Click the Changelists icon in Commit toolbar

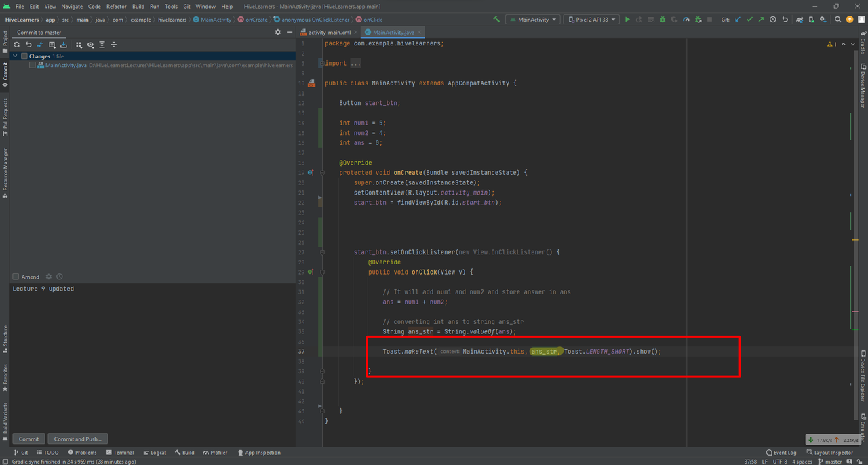(x=52, y=45)
